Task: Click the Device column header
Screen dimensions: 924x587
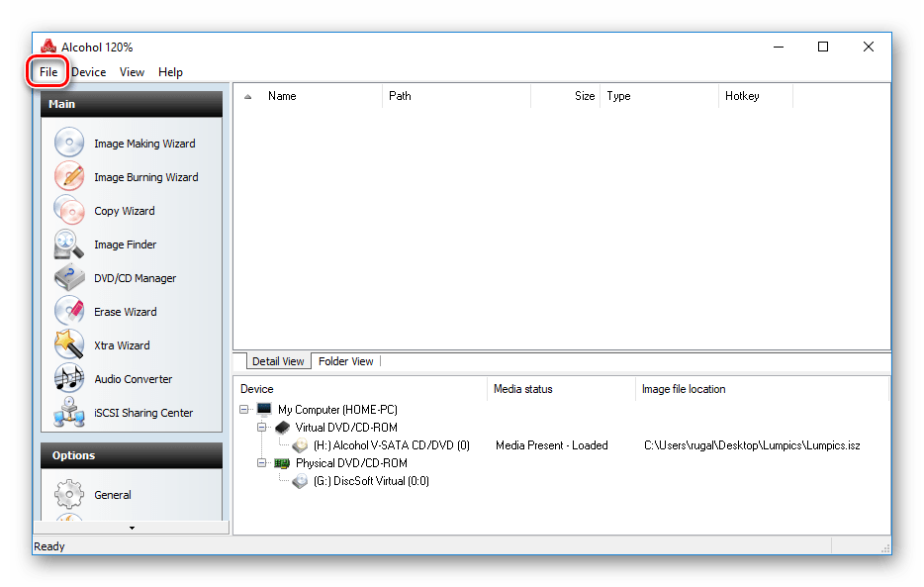Action: point(361,389)
